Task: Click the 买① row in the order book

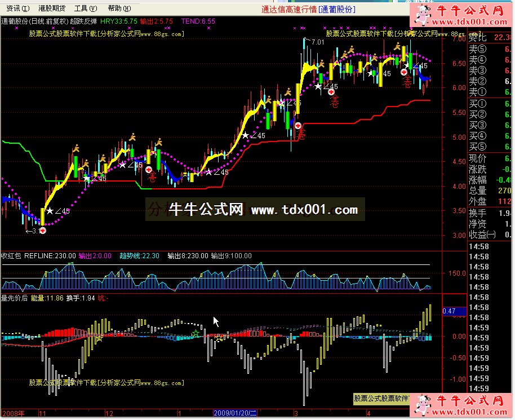Action: (490, 104)
